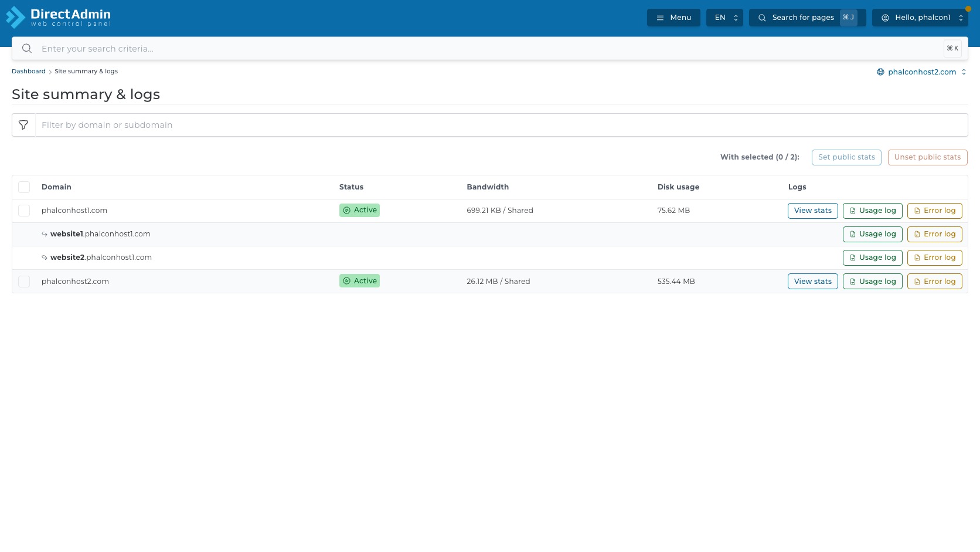Click the With selected (0 / 2) label
The image size is (980, 552).
pos(760,157)
